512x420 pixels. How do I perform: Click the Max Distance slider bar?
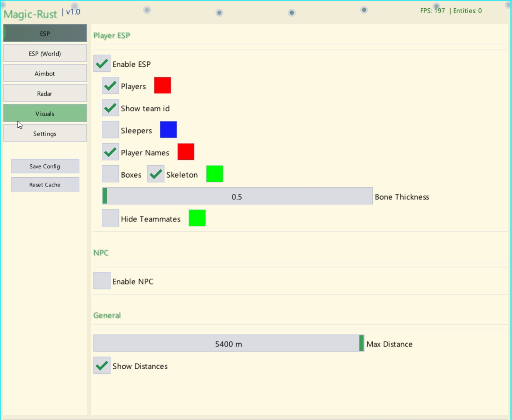tap(228, 343)
